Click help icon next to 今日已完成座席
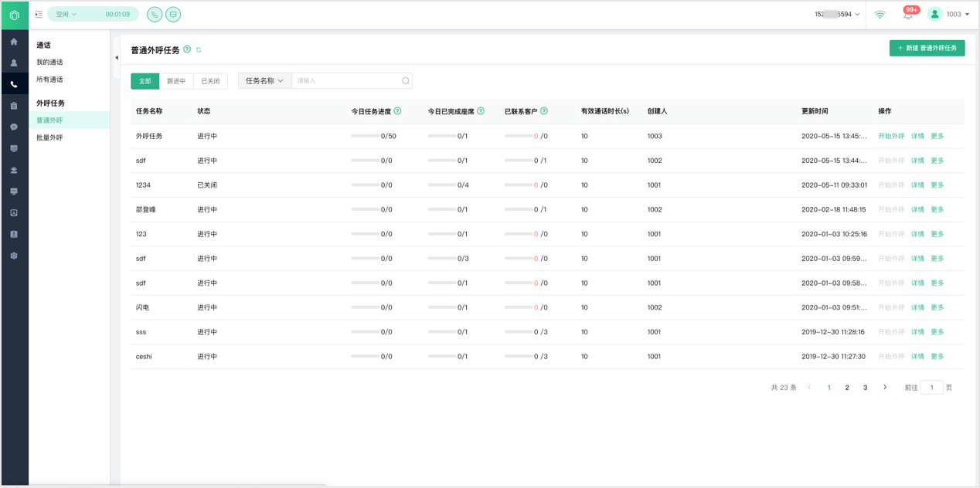The width and height of the screenshot is (980, 488). coord(481,111)
